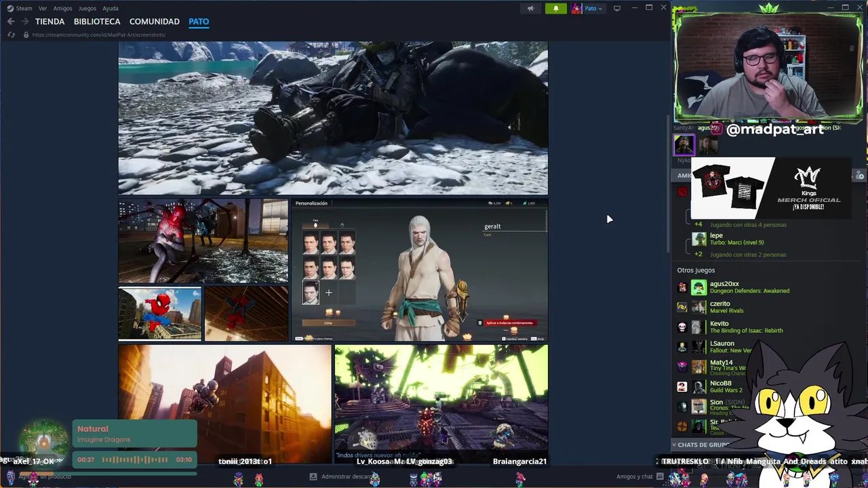The width and height of the screenshot is (868, 488).
Task: Open the Ver menu
Action: tap(43, 8)
